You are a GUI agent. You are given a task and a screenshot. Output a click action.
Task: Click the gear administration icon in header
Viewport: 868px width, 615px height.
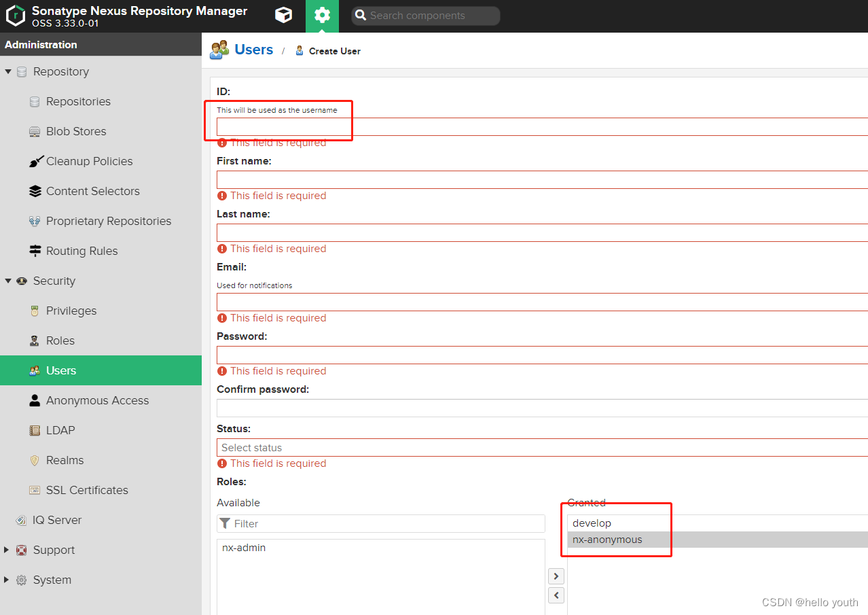coord(322,16)
